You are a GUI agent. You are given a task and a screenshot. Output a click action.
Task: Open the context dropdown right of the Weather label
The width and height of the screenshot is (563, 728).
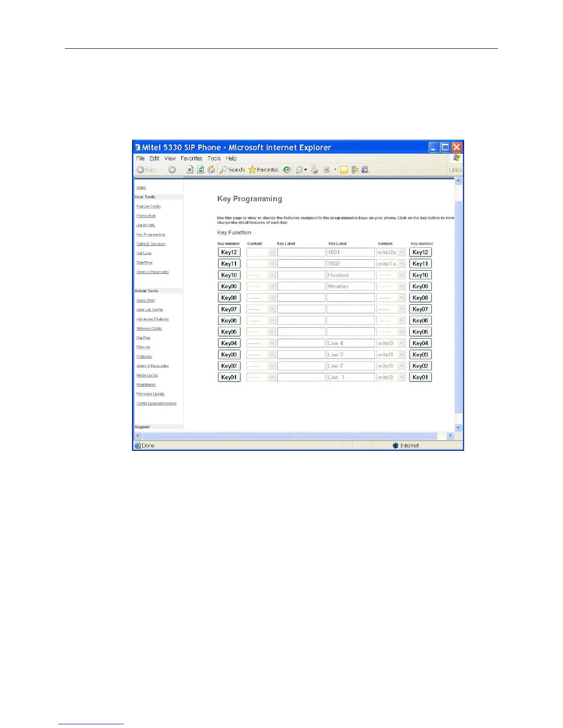[402, 286]
